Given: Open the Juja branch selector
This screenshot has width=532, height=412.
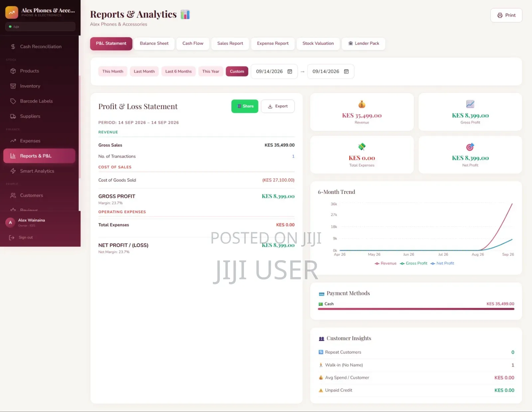Looking at the screenshot, I should pos(40,27).
